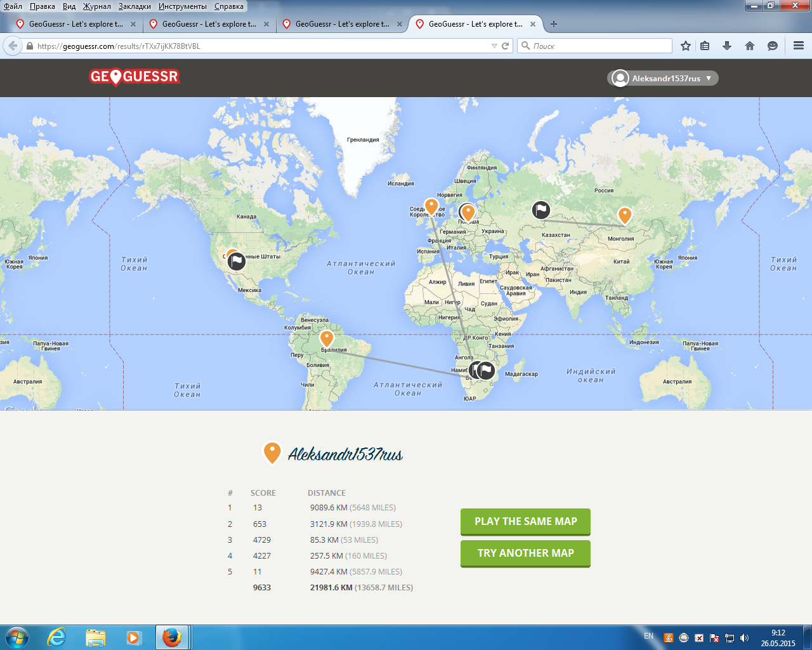Go back using the navigation arrow
Screen dimensions: 812x650
[11, 45]
